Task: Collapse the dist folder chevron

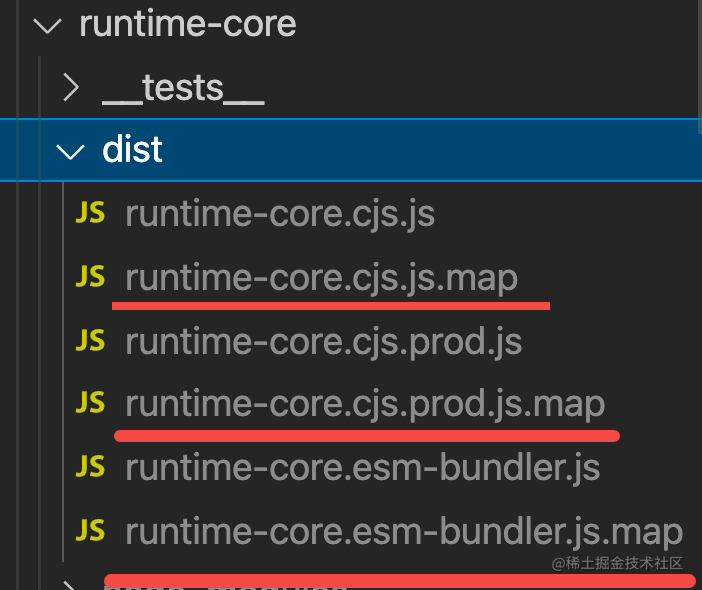Action: pos(70,152)
